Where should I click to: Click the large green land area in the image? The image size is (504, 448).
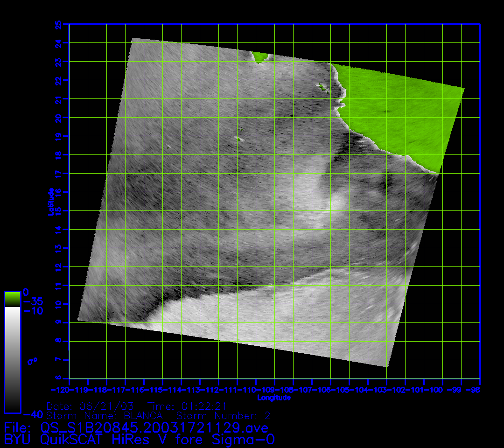point(401,117)
